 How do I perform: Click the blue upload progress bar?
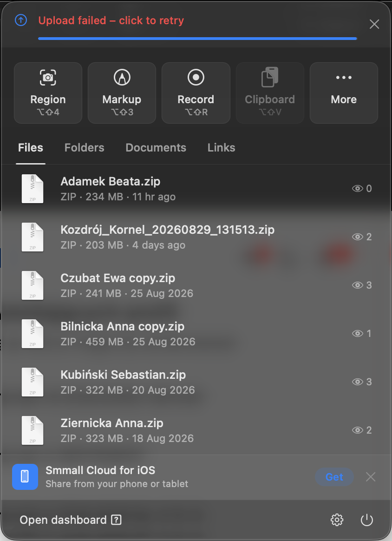pos(197,39)
